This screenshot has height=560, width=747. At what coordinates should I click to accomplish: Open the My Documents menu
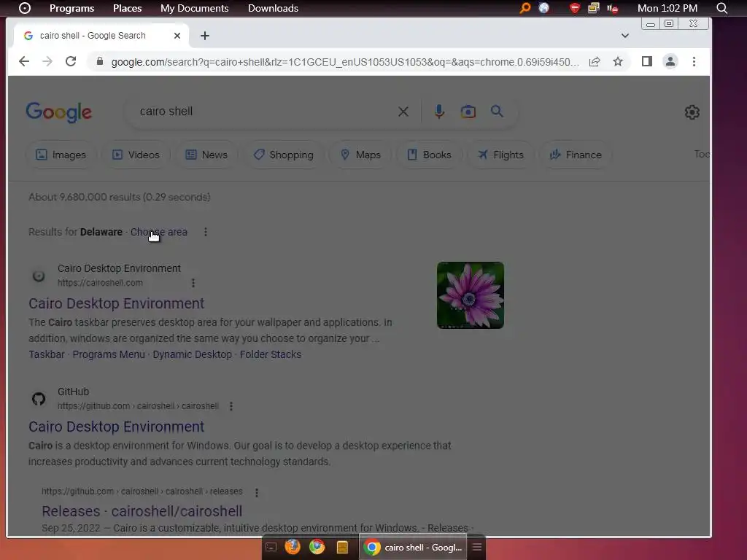point(194,8)
